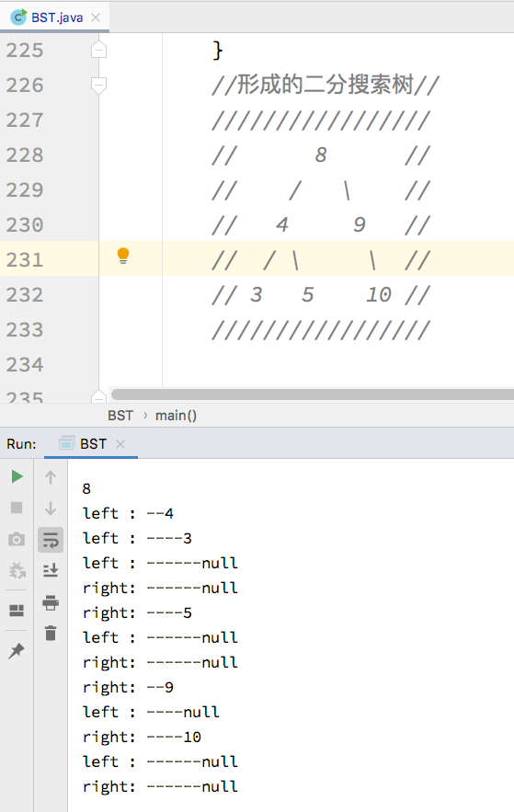Click the closing brace on line 225
This screenshot has height=812, width=514.
(218, 51)
